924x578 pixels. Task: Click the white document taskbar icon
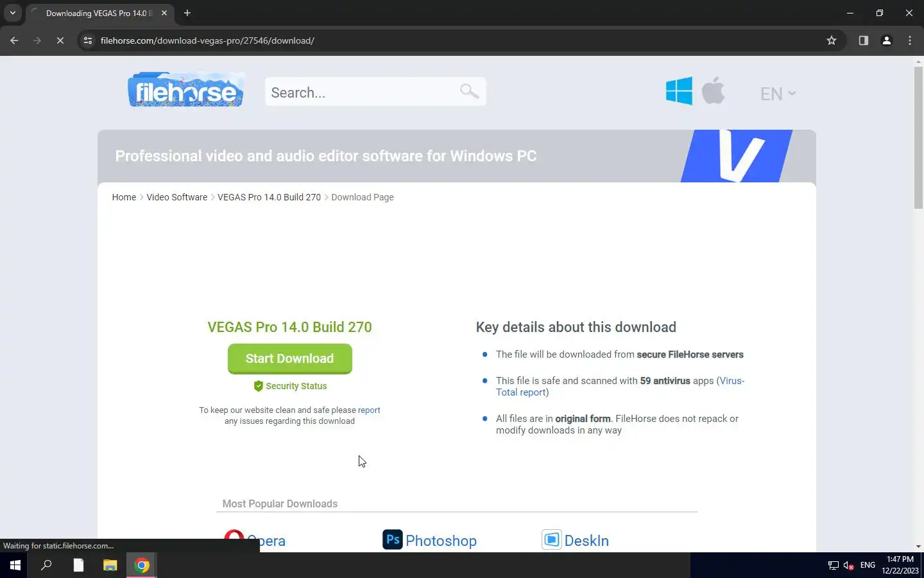point(78,565)
